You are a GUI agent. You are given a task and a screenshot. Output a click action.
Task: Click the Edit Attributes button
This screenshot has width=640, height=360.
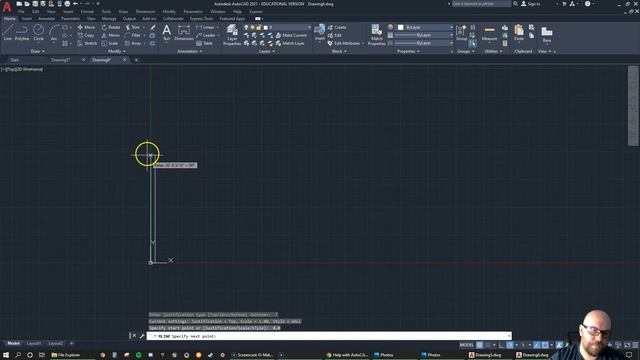pos(344,43)
